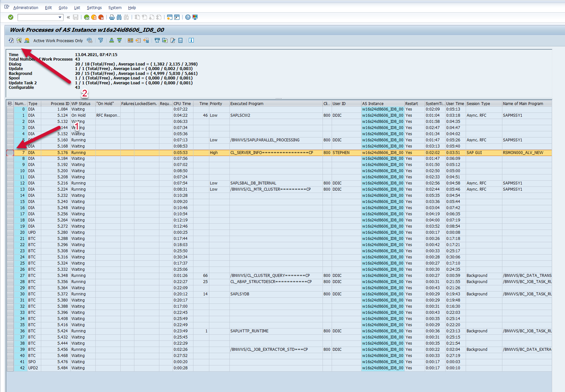Click the Sort Ascending icon
This screenshot has height=392, width=565.
[112, 41]
